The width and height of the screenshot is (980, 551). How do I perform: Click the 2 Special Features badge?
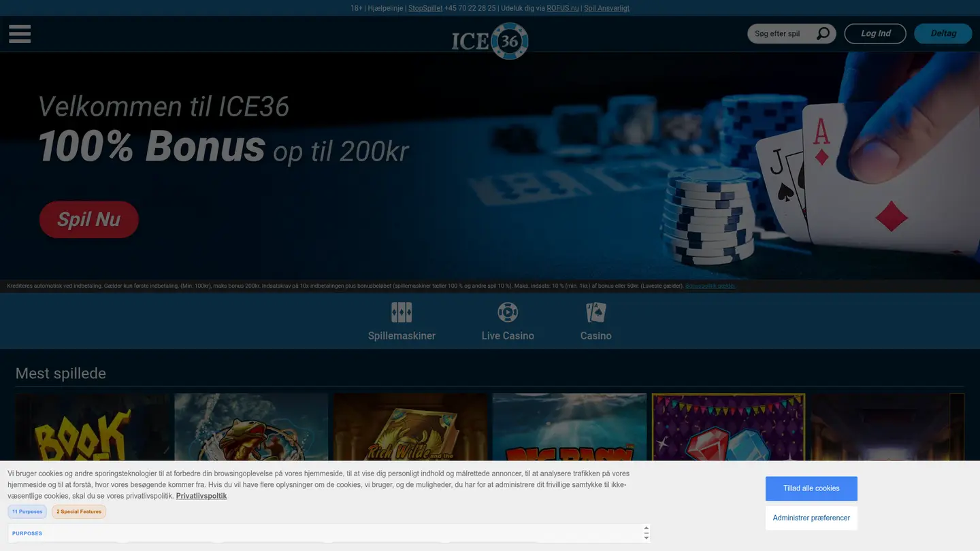[79, 512]
